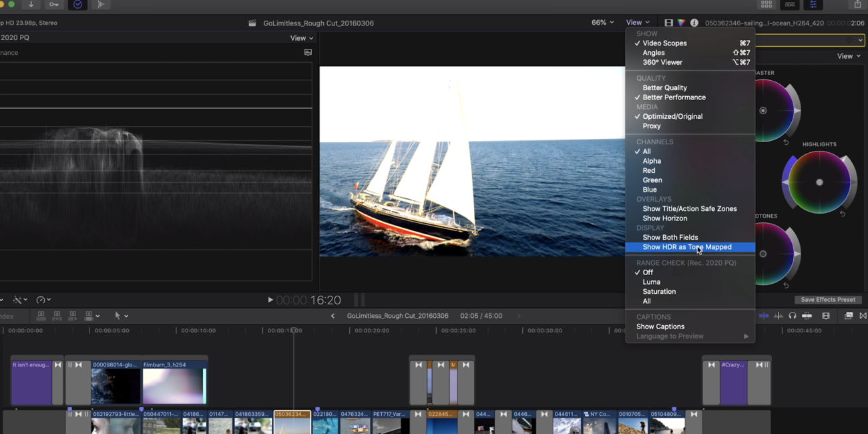Open the 66% zoom level dropdown
This screenshot has width=868, height=434.
pyautogui.click(x=602, y=22)
